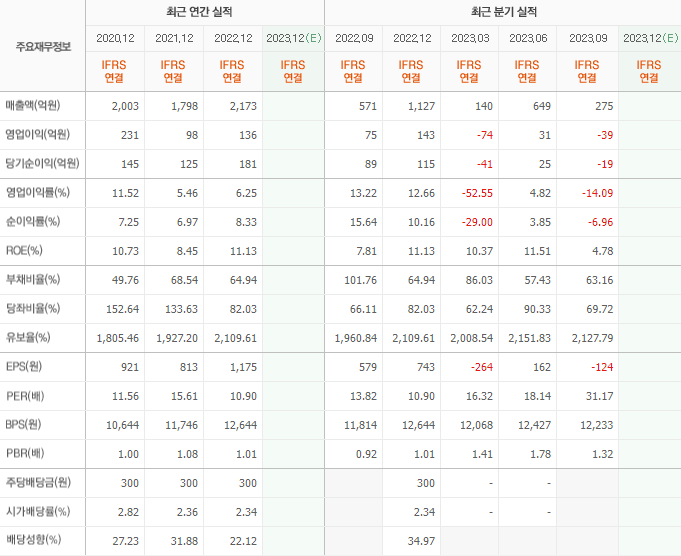
Task: Select the PER(배) row label
Action: click(25, 396)
